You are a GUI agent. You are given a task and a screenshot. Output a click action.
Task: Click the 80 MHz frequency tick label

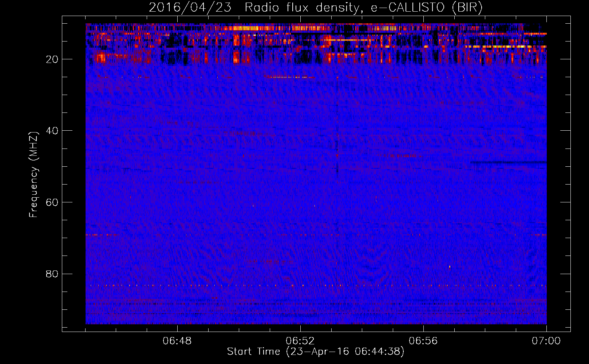click(x=52, y=274)
